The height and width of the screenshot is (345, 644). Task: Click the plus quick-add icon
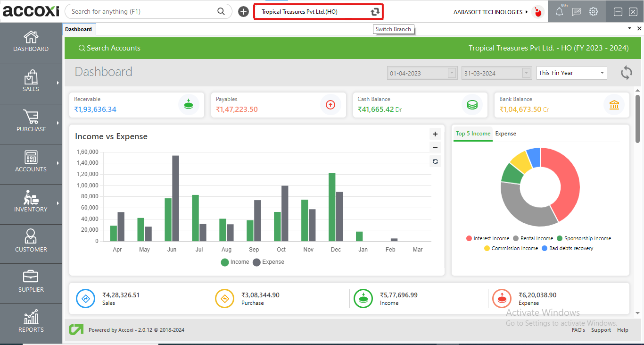point(243,12)
